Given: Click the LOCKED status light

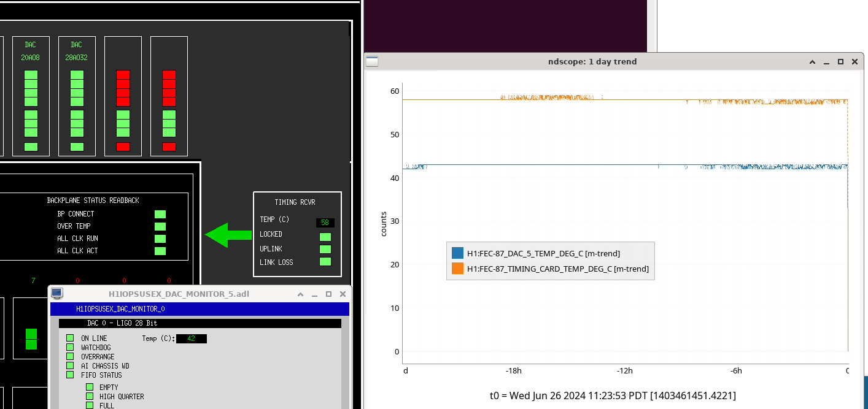Looking at the screenshot, I should (x=325, y=237).
